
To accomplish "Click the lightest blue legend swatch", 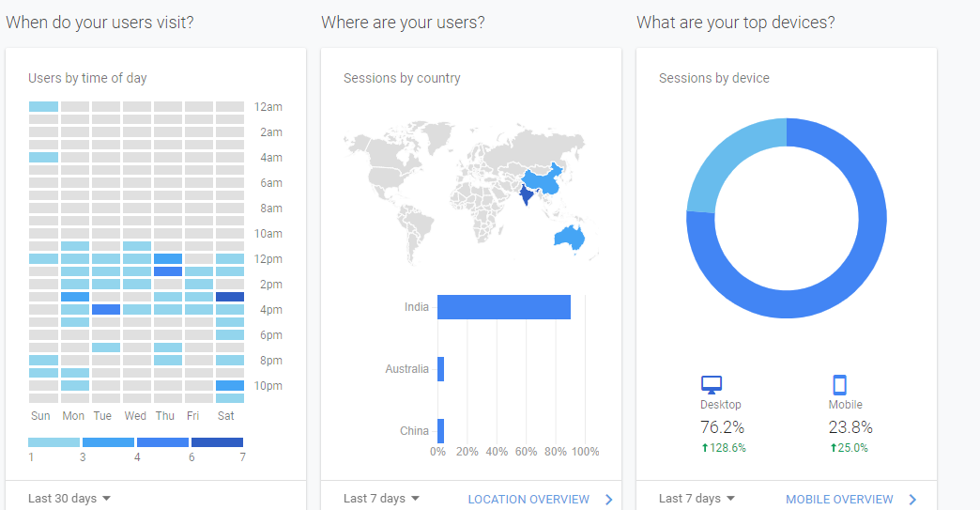I will tap(54, 441).
